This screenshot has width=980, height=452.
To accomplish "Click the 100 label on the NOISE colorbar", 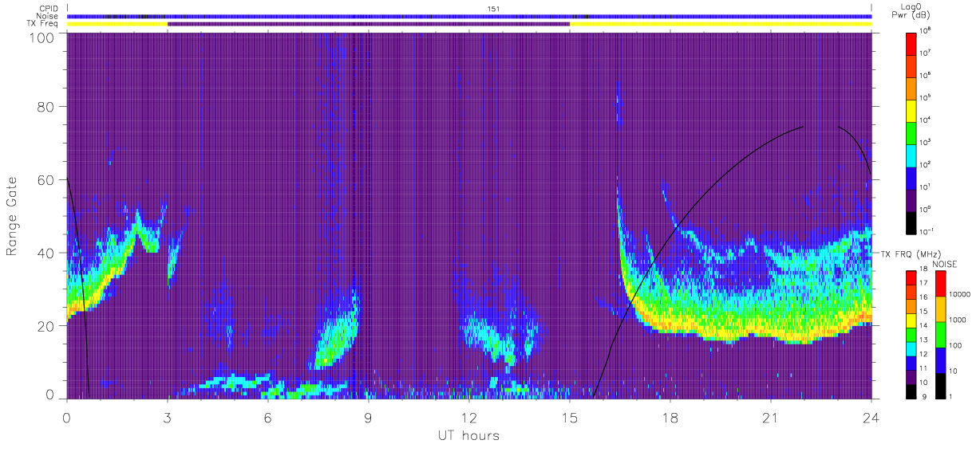I will pyautogui.click(x=954, y=346).
